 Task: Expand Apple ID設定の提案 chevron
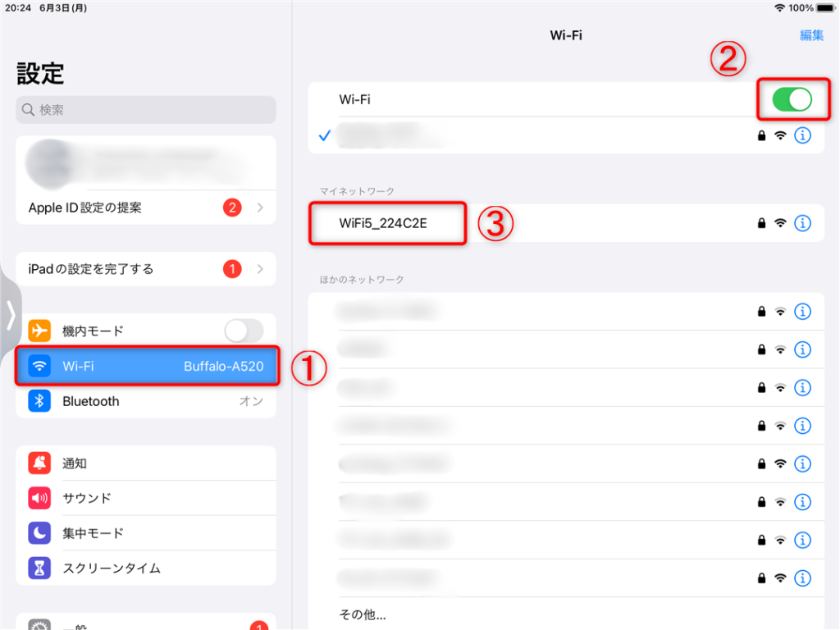click(x=260, y=208)
